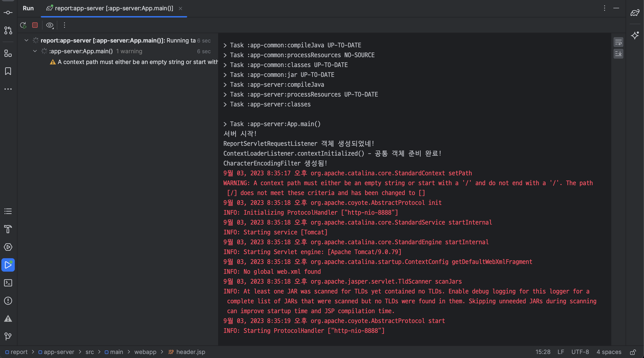Stop the running app-server process
This screenshot has width=644, height=358.
pyautogui.click(x=35, y=25)
